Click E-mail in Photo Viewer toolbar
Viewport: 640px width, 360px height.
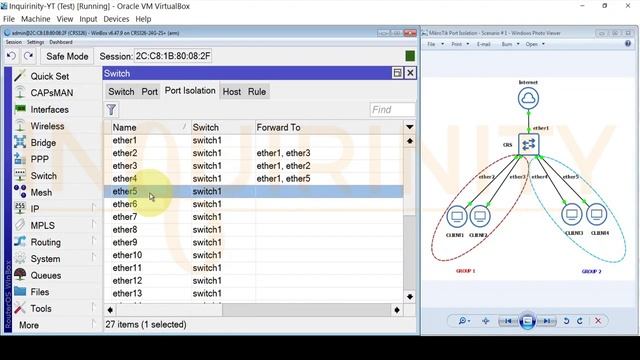pyautogui.click(x=484, y=44)
